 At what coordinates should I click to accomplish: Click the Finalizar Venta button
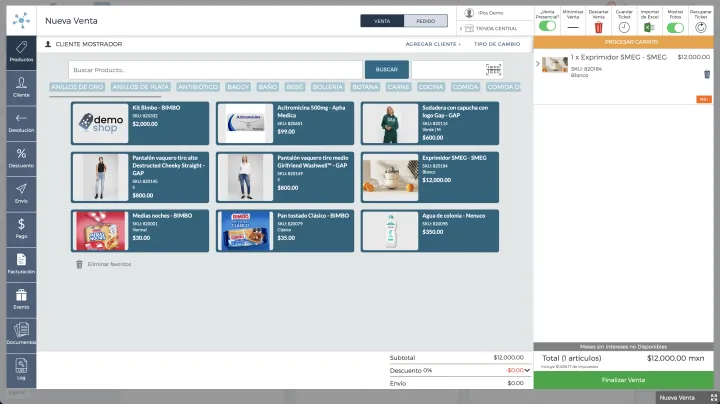tap(623, 380)
